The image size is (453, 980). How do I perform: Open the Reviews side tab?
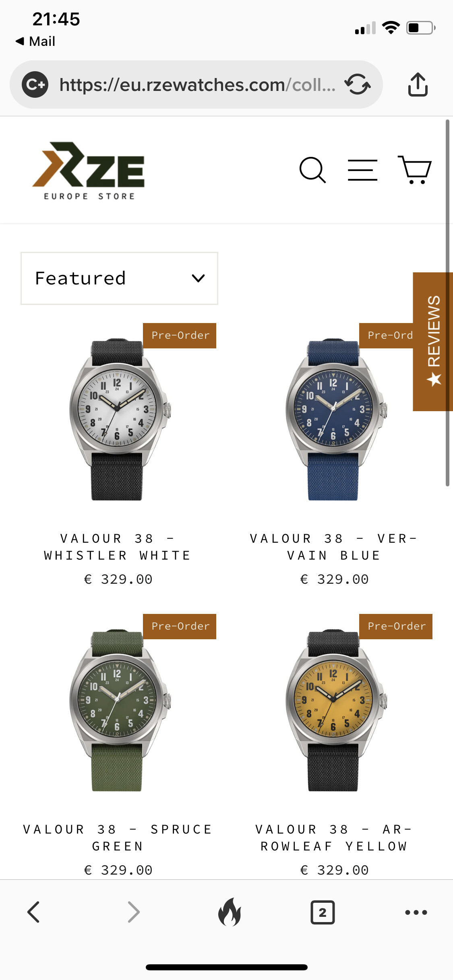pyautogui.click(x=433, y=341)
